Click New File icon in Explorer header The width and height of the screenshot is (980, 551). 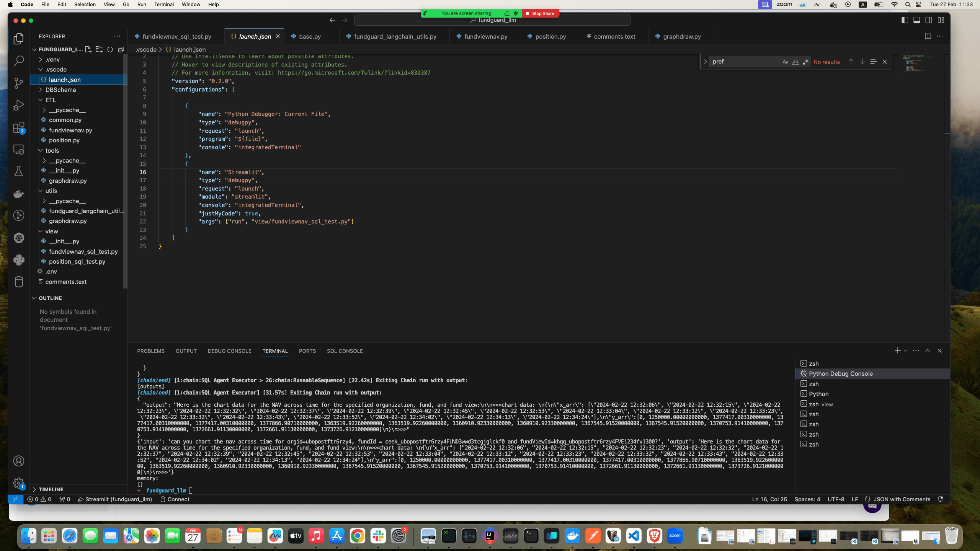coord(88,49)
